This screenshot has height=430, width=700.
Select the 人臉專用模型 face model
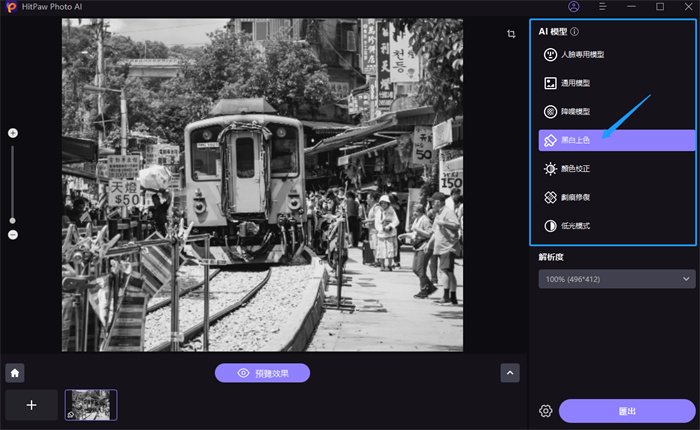582,55
